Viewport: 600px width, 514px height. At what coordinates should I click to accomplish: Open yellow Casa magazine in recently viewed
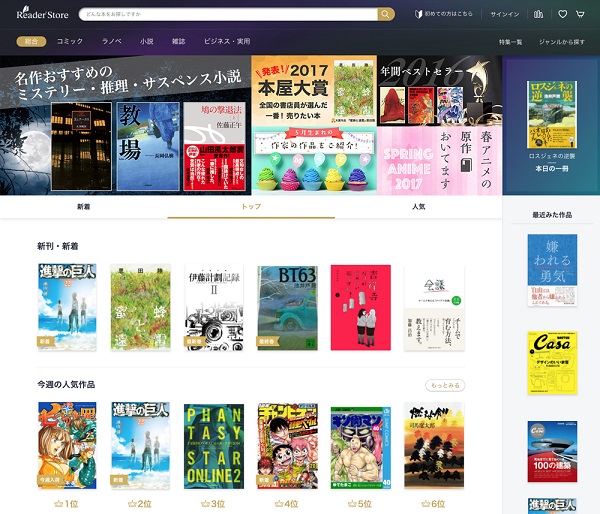point(552,363)
